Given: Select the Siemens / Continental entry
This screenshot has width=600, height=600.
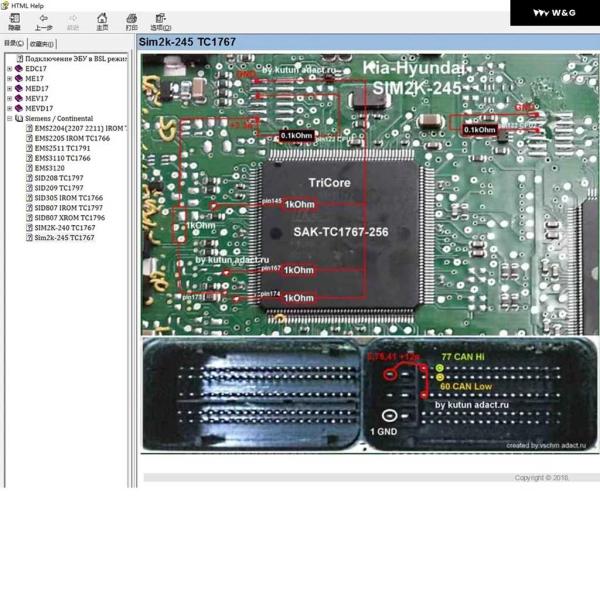Looking at the screenshot, I should coord(59,118).
